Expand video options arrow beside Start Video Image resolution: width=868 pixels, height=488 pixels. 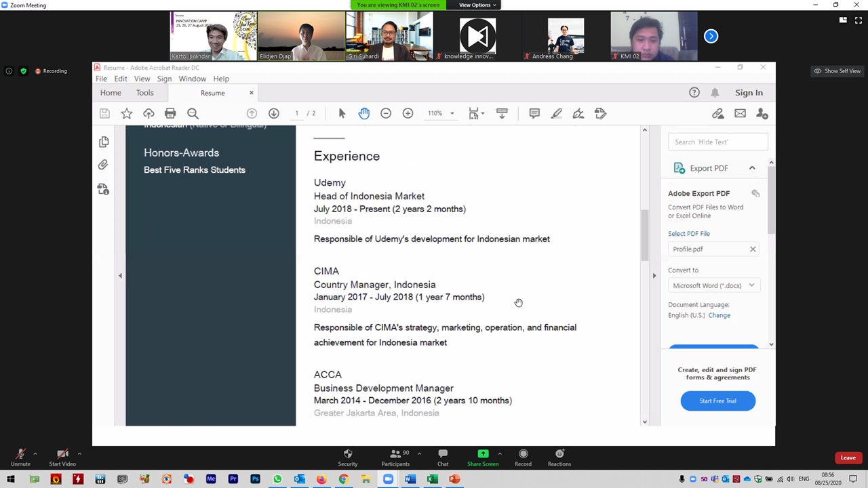coord(79,453)
